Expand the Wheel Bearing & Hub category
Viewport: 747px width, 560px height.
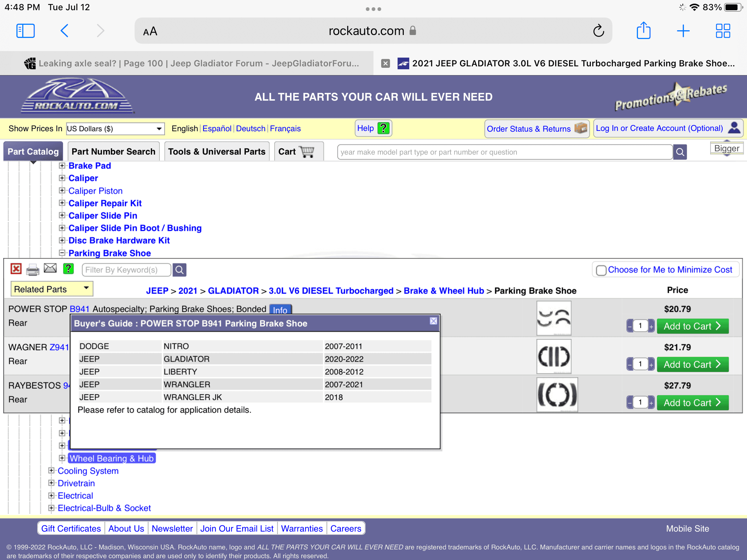coord(62,458)
